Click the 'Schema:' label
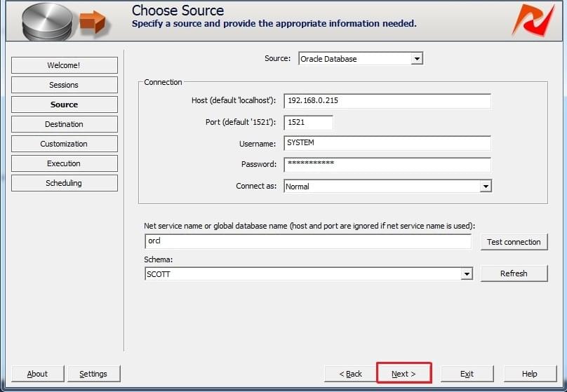 [159, 259]
